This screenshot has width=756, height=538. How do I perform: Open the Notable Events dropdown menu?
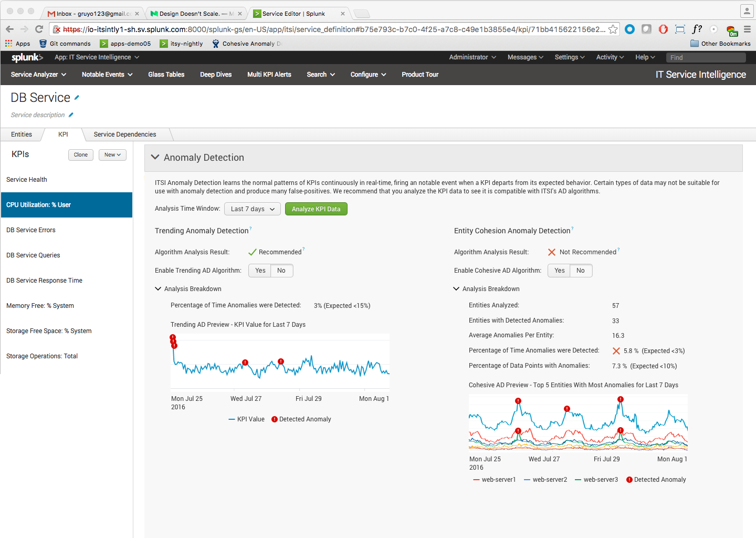click(x=107, y=75)
